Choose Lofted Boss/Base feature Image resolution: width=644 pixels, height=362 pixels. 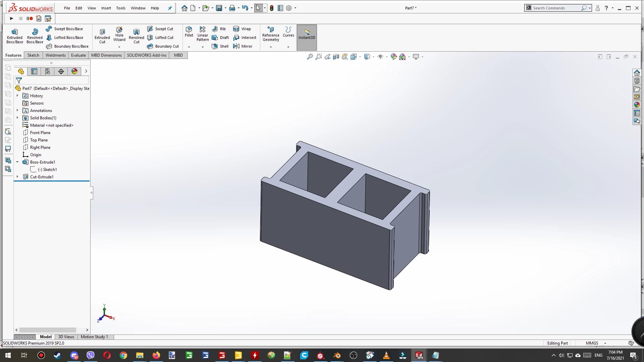pyautogui.click(x=65, y=38)
